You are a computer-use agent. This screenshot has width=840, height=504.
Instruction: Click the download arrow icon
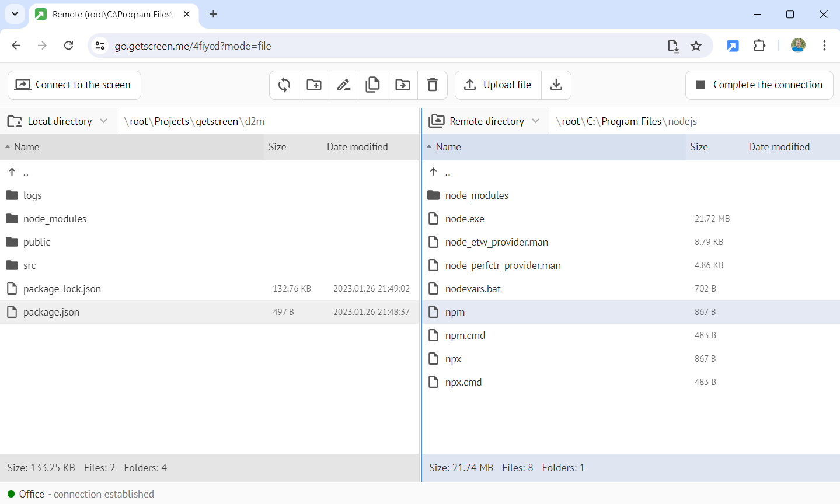pos(556,85)
